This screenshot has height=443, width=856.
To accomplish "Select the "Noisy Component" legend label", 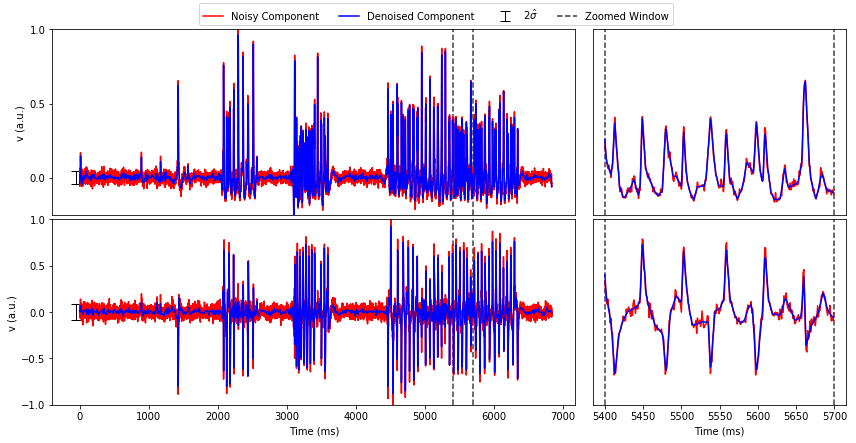I will (274, 17).
